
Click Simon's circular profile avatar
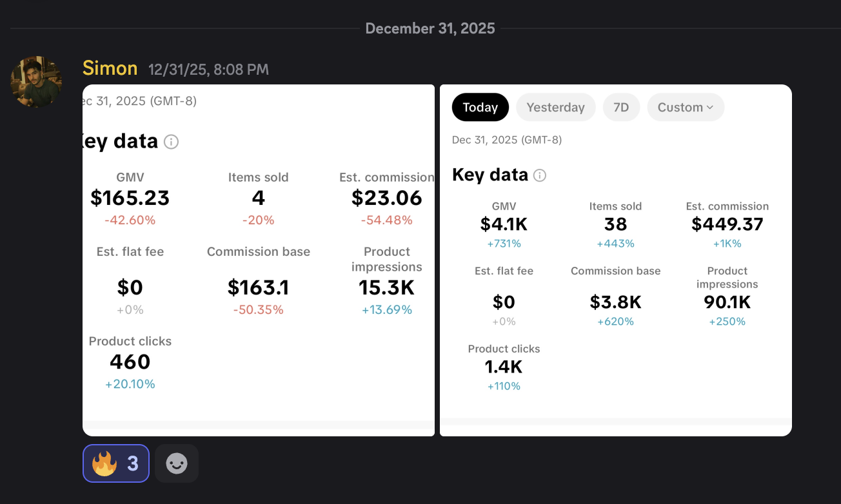35,82
